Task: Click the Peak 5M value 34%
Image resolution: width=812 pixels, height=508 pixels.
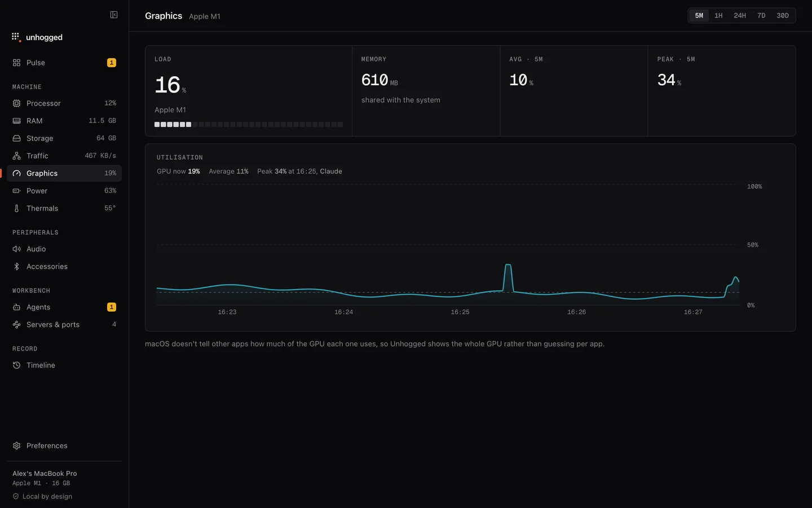Action: [669, 80]
